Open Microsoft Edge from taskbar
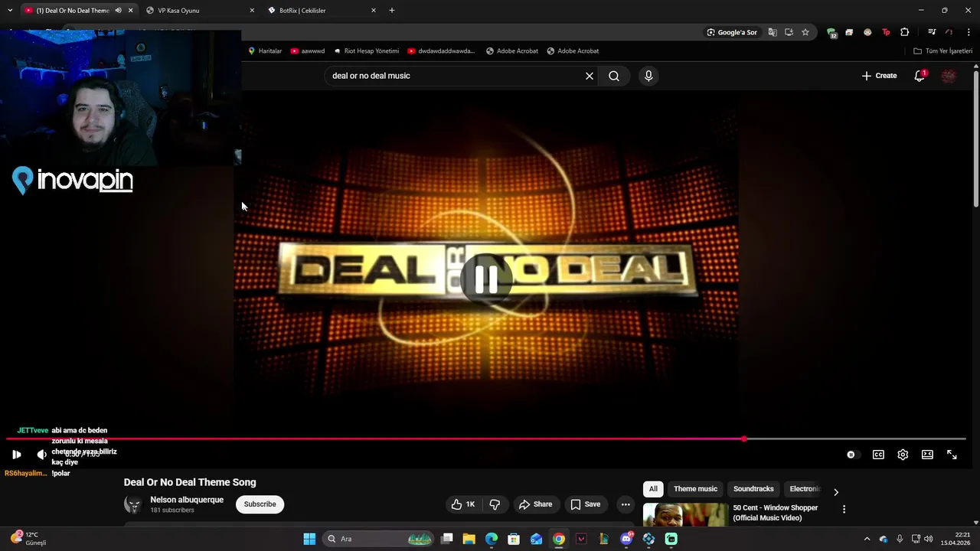Viewport: 980px width, 551px height. (492, 539)
